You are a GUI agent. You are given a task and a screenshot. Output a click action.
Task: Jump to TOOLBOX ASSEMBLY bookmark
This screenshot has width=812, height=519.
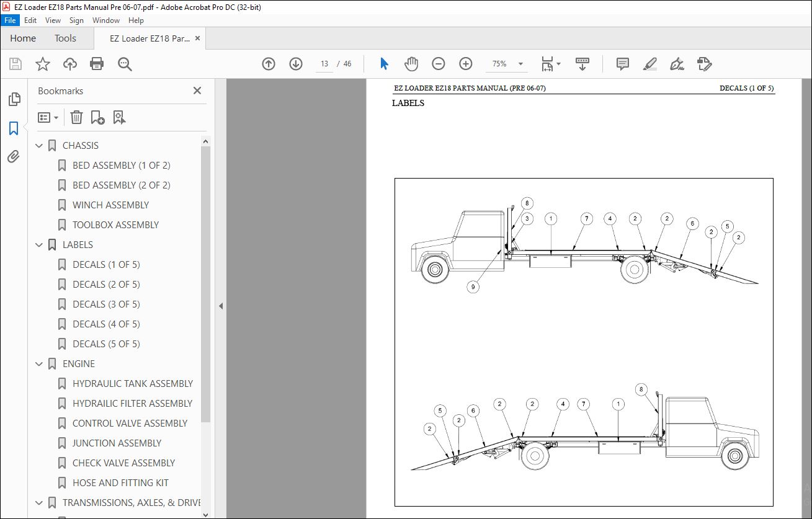click(116, 225)
